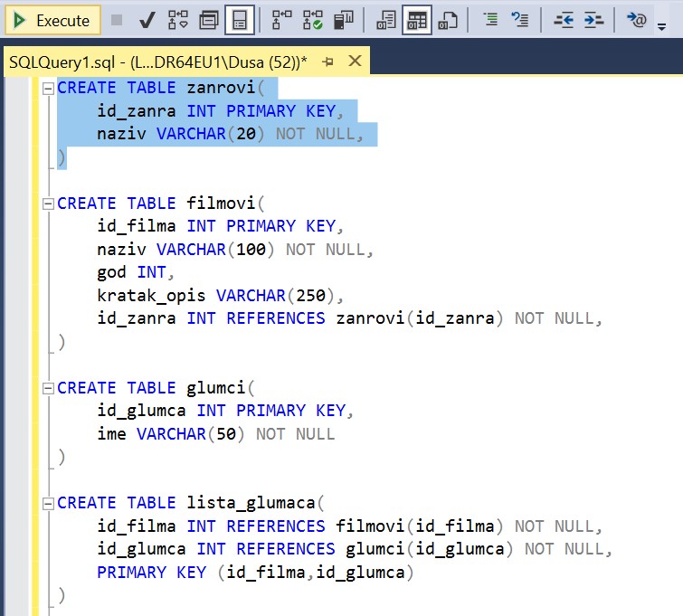The height and width of the screenshot is (616, 683).
Task: Comment out the selected lines
Action: (490, 20)
